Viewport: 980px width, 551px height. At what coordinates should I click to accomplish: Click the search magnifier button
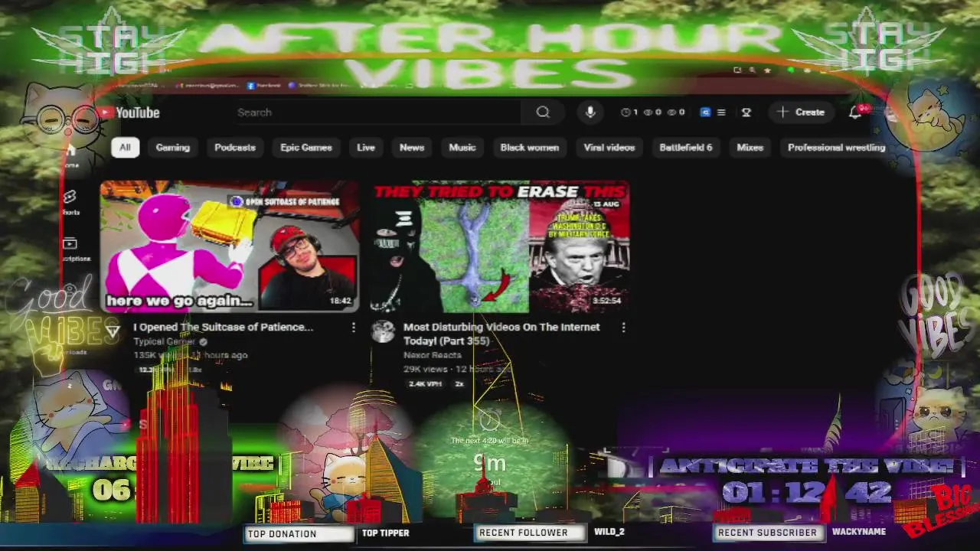click(543, 112)
